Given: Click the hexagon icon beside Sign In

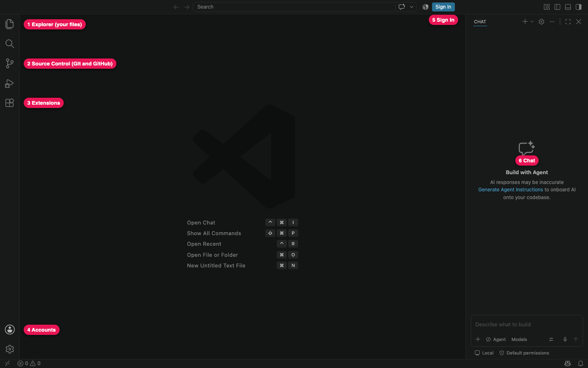Looking at the screenshot, I should coord(425,7).
